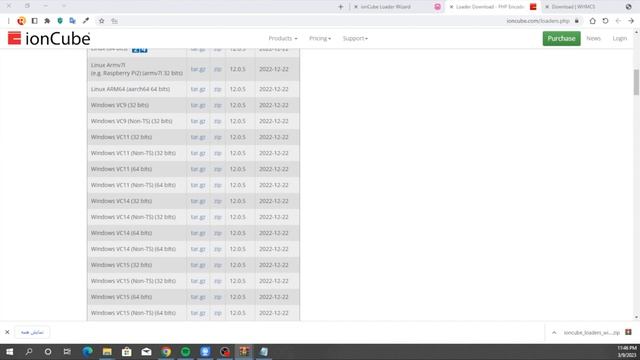Select 'Windows VC14 (32 bits)' row text
The height and width of the screenshot is (360, 640).
tap(121, 201)
